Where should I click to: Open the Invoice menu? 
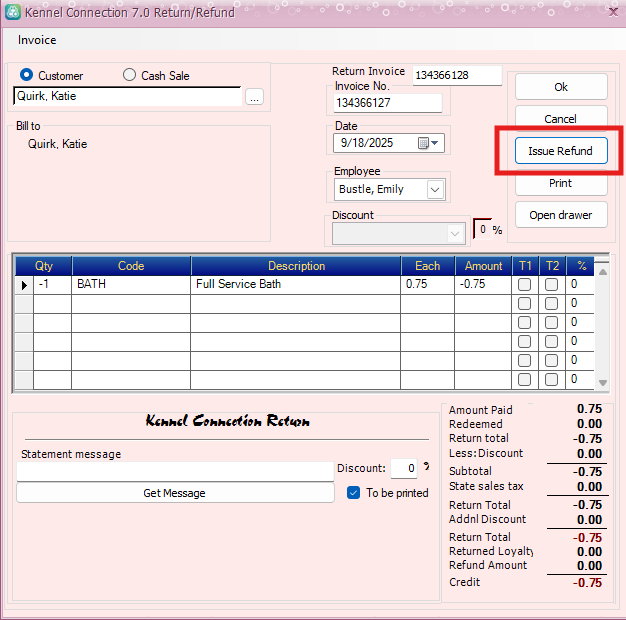tap(37, 40)
